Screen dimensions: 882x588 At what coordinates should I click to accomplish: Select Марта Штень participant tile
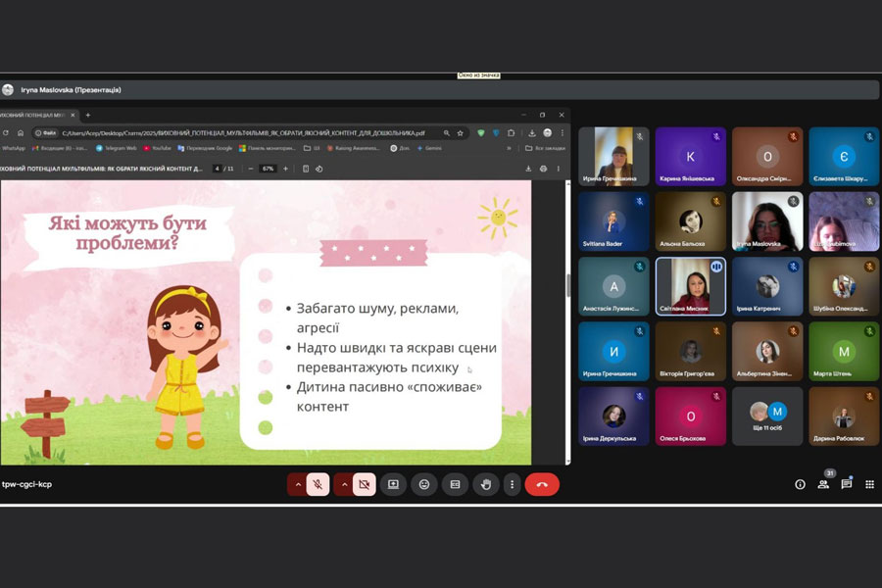pos(844,351)
